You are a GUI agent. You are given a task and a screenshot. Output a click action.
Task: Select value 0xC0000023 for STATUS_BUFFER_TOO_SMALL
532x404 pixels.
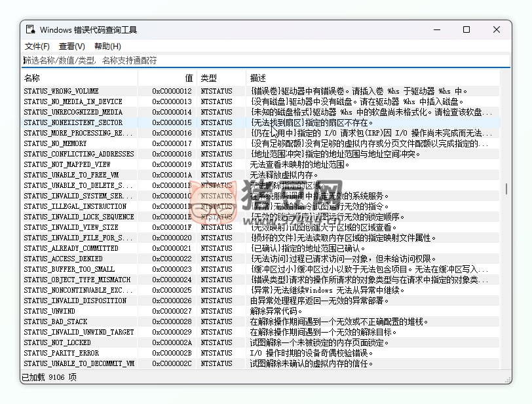pyautogui.click(x=172, y=269)
